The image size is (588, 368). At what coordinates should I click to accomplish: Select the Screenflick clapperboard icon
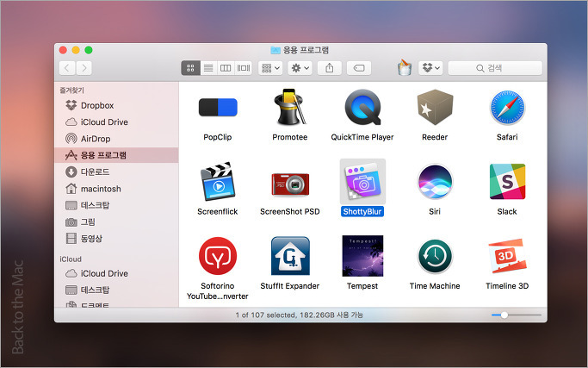point(218,181)
